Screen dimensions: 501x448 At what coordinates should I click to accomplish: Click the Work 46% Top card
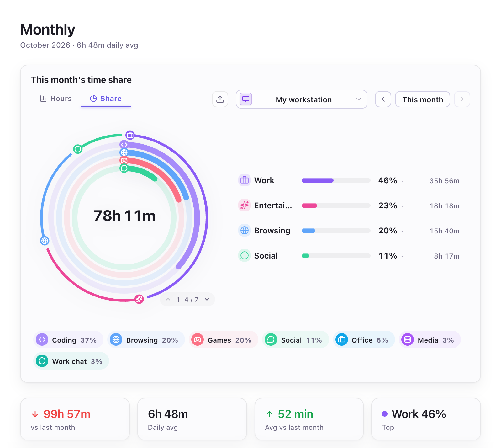click(x=426, y=419)
